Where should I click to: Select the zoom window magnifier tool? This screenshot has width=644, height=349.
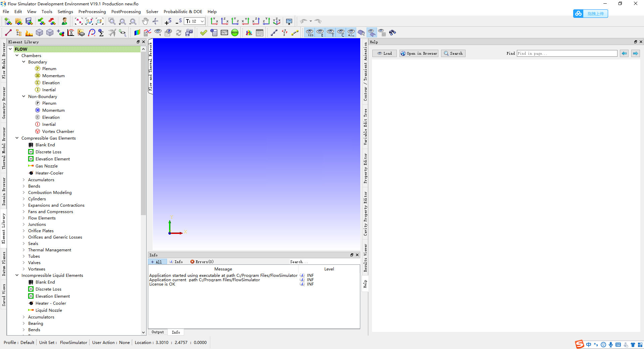(x=112, y=21)
